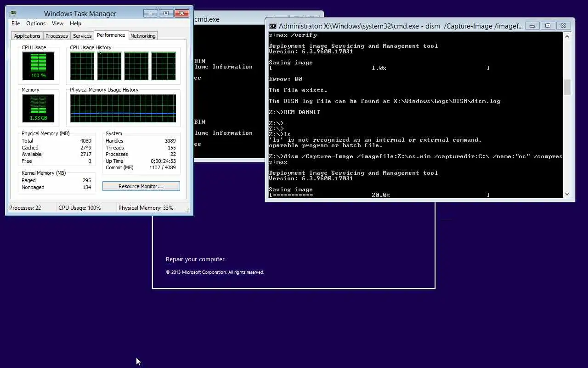Click the Error: 80 line in console
This screenshot has width=588, height=368.
285,79
